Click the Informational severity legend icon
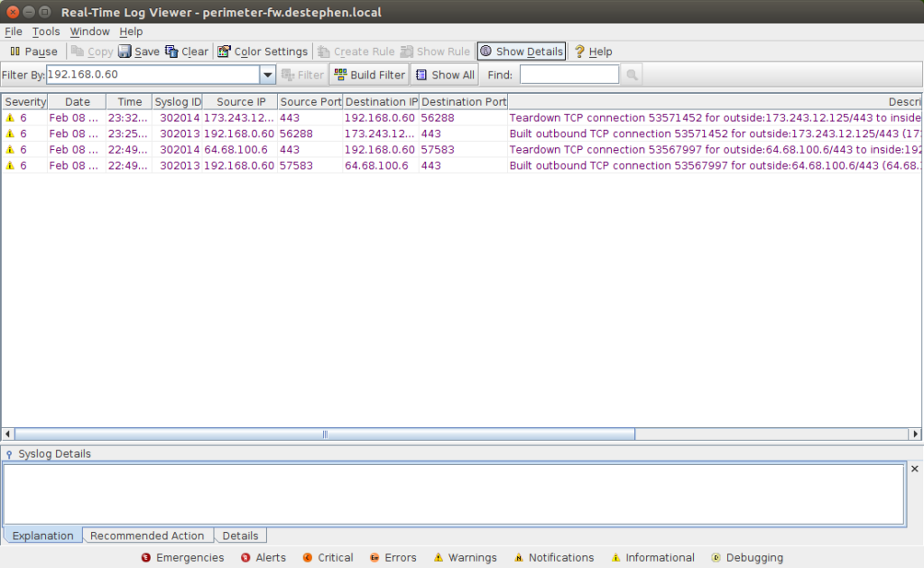 pyautogui.click(x=615, y=557)
